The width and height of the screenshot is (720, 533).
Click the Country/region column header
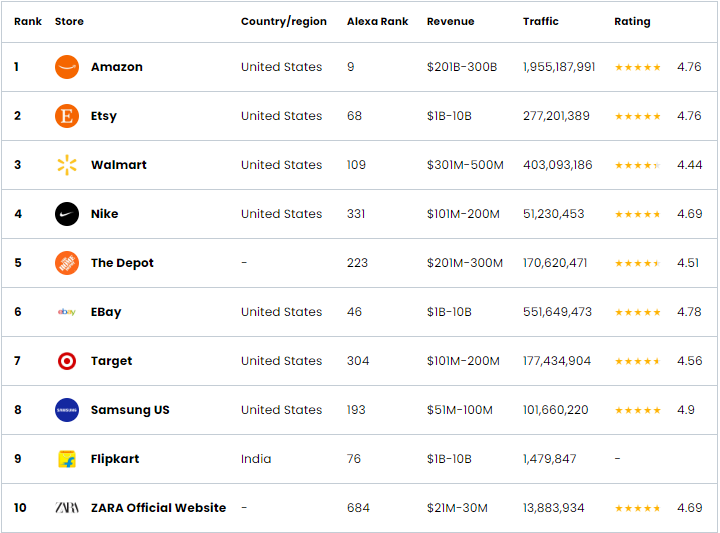(x=284, y=21)
